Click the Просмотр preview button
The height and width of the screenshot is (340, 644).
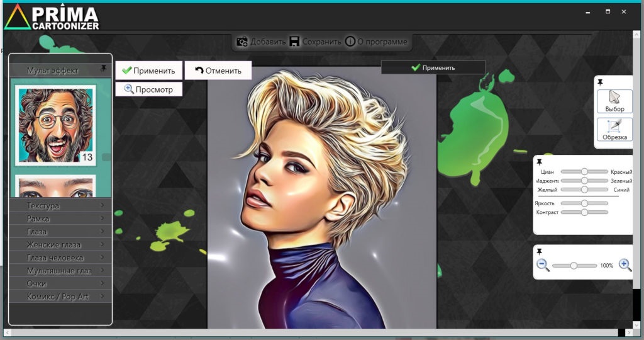[x=148, y=89]
